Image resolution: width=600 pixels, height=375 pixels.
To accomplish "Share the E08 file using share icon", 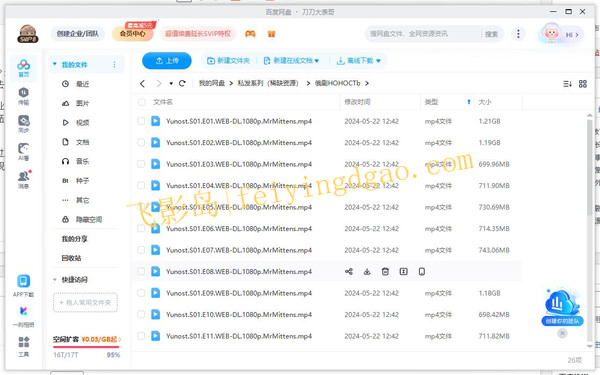I will [349, 272].
